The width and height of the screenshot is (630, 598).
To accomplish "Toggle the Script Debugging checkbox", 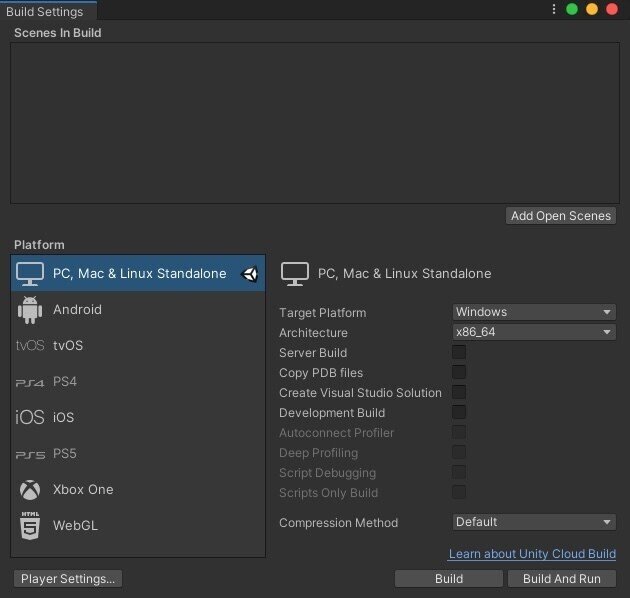I will (459, 472).
